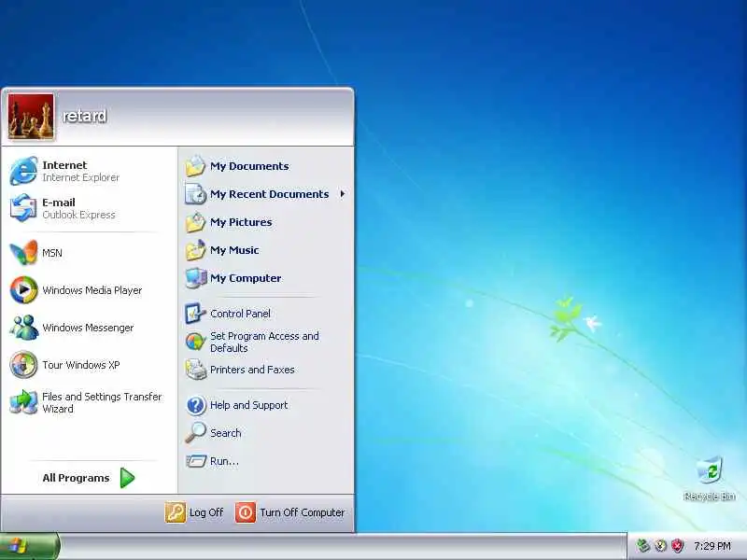Select the Help and Support label
This screenshot has width=747, height=560.
tap(248, 405)
